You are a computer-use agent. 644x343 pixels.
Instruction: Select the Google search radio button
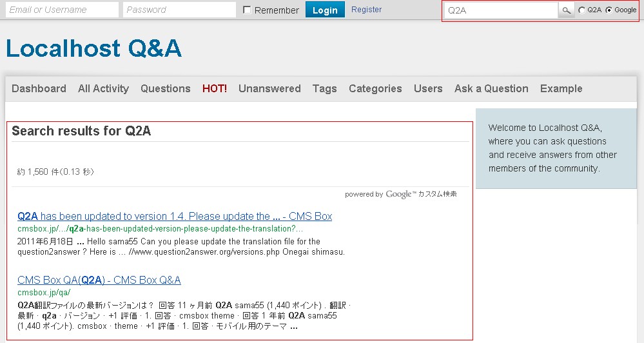click(x=609, y=10)
